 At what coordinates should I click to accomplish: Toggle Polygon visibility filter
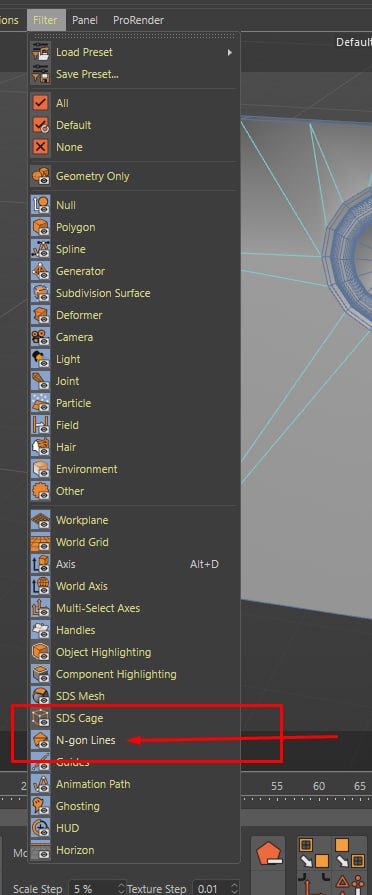pyautogui.click(x=134, y=227)
